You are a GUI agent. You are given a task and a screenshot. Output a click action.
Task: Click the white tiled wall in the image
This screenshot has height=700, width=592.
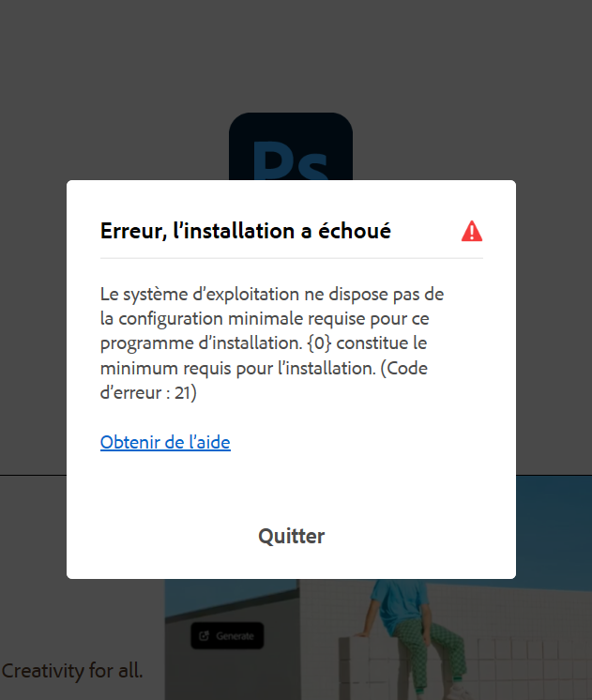coord(527,643)
